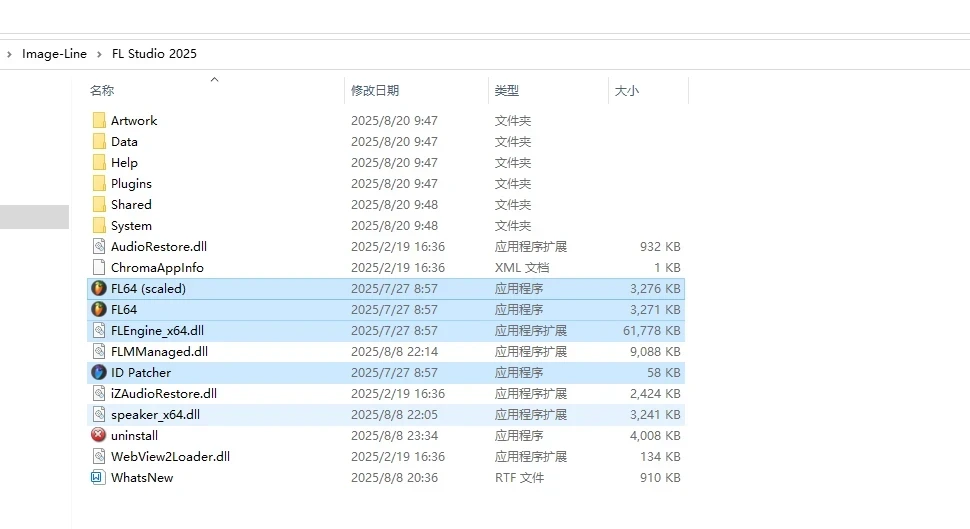The width and height of the screenshot is (970, 529).
Task: Select the file name FL64 (scaled)
Action: coord(148,289)
